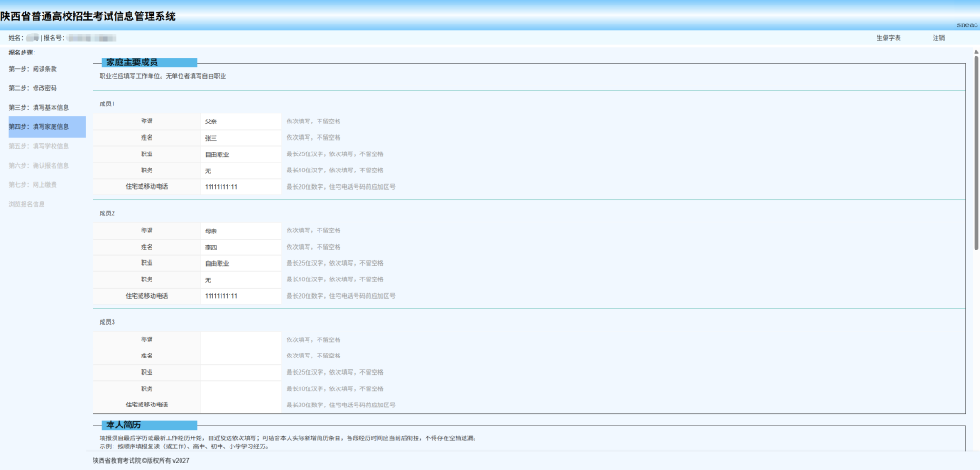Image resolution: width=980 pixels, height=470 pixels.
Task: Go to 第一步:阅读条款 step
Action: (34, 69)
